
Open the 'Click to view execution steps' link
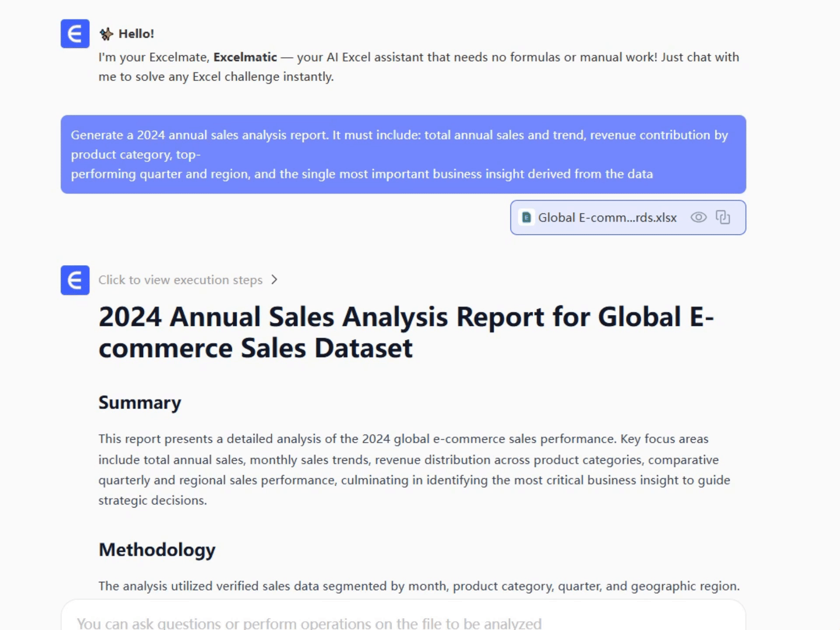tap(180, 280)
